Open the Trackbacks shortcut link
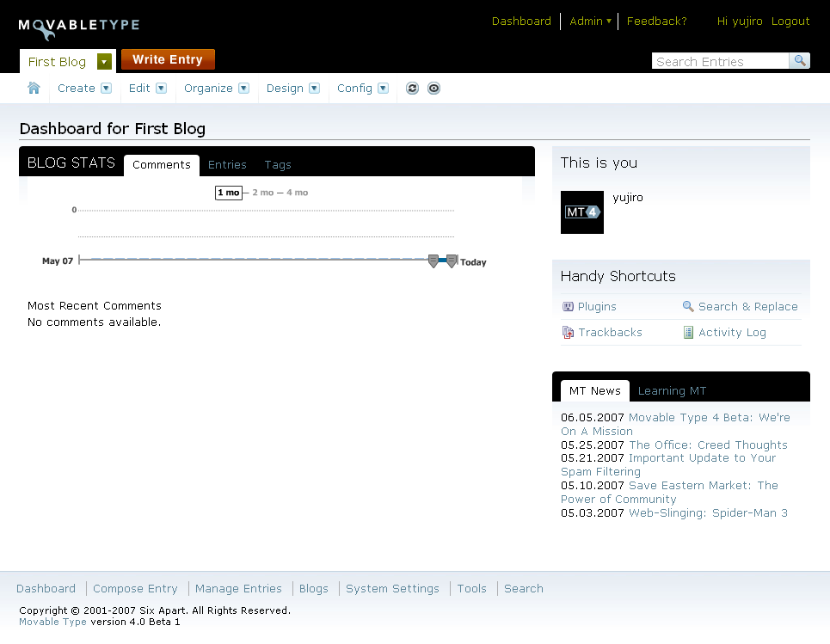The image size is (830, 644). (x=610, y=333)
